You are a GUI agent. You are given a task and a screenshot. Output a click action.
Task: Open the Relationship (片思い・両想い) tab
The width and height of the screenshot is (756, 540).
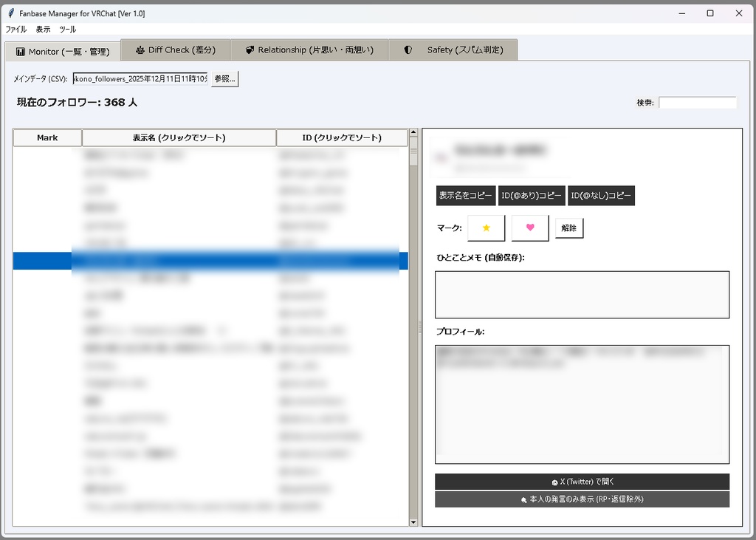309,49
